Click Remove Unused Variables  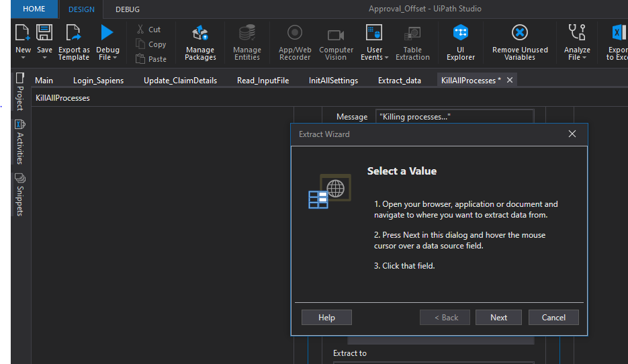pos(520,42)
